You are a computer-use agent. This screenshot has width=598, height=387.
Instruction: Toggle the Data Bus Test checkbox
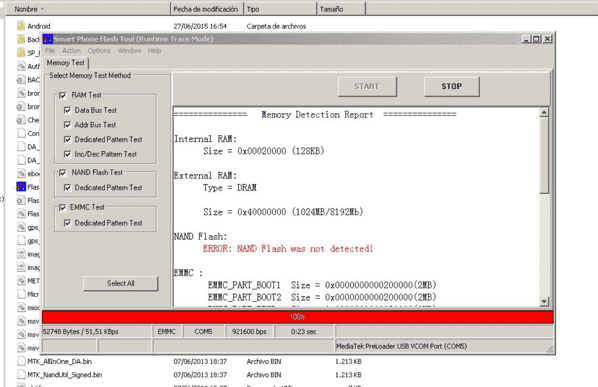click(68, 110)
